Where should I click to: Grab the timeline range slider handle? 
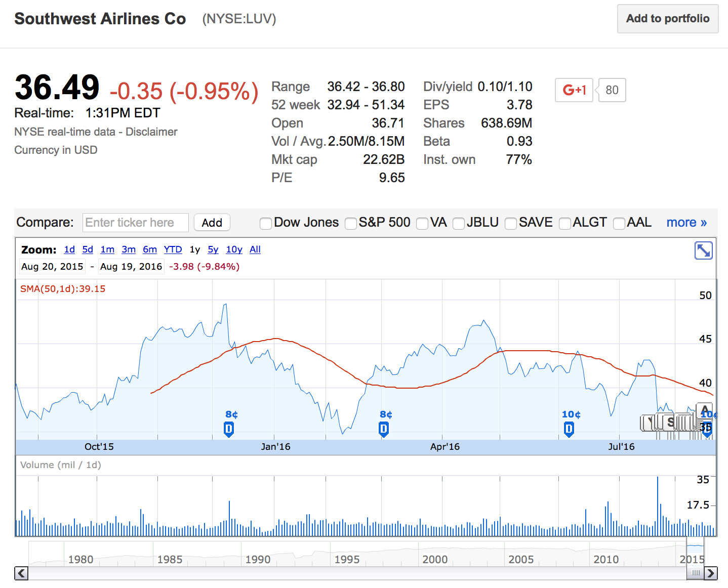coord(695,573)
